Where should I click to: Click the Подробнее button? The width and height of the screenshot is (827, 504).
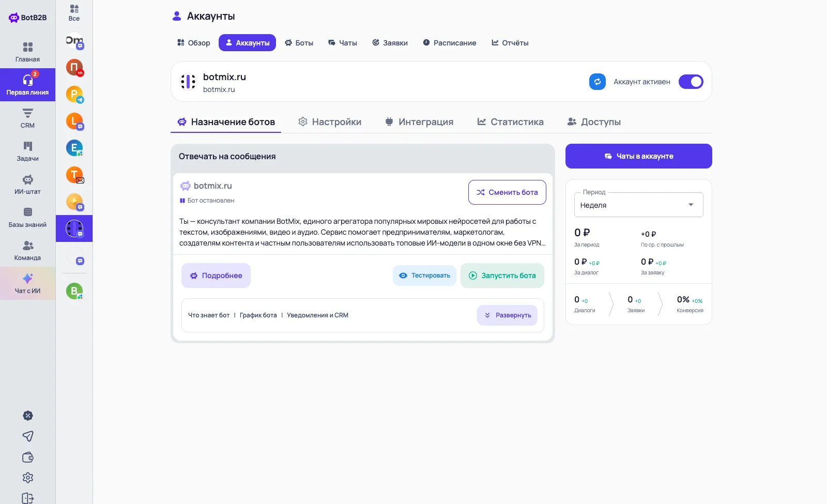(216, 276)
